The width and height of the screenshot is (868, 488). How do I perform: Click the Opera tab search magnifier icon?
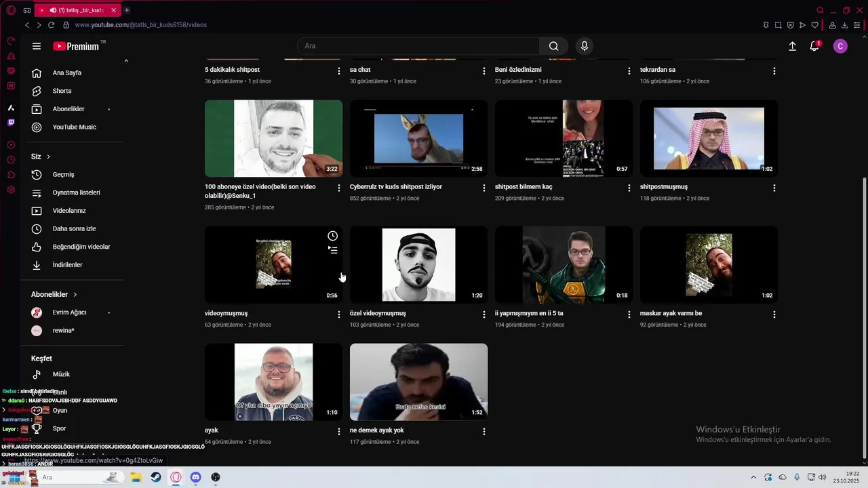820,10
